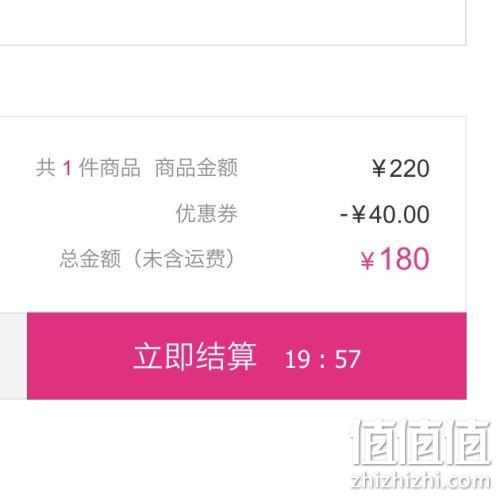
Task: Click the 商品金额 label text
Action: click(196, 168)
